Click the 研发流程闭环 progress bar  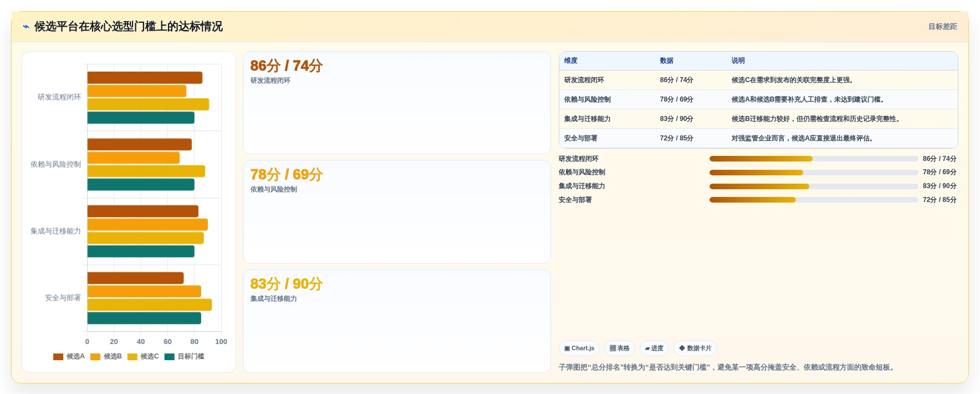pyautogui.click(x=814, y=159)
